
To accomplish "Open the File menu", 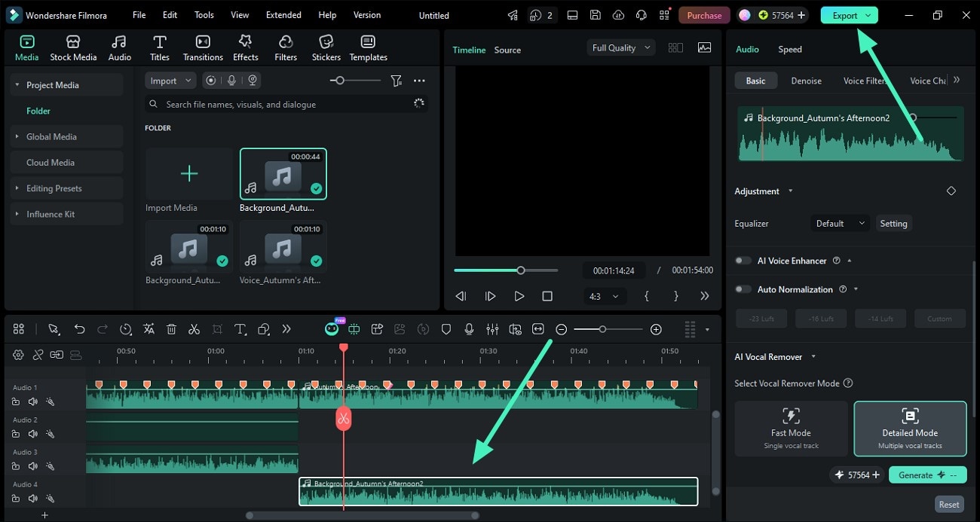I will [139, 15].
